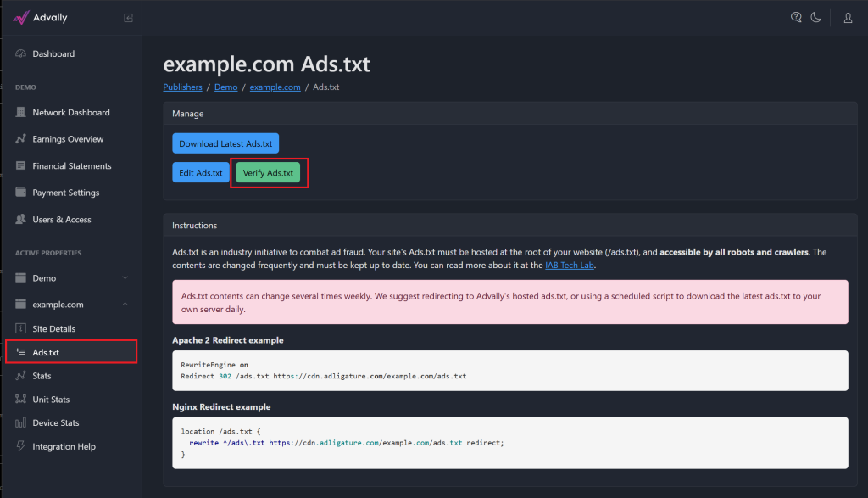
Task: Click 'location /ads.txt {' code line
Action: pyautogui.click(x=220, y=431)
